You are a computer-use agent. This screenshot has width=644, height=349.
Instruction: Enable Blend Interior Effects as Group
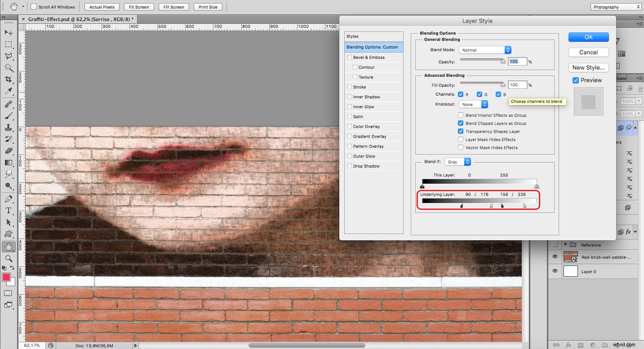(460, 115)
